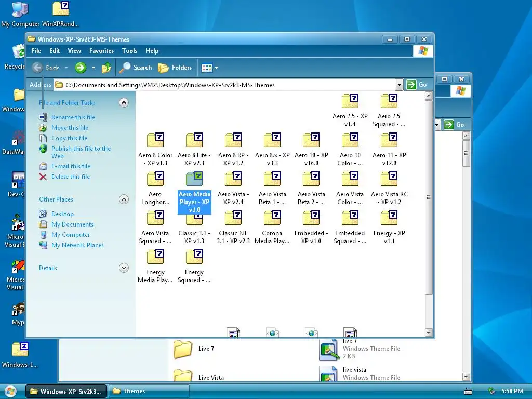Select the Corona Media Player archive

coord(272,227)
